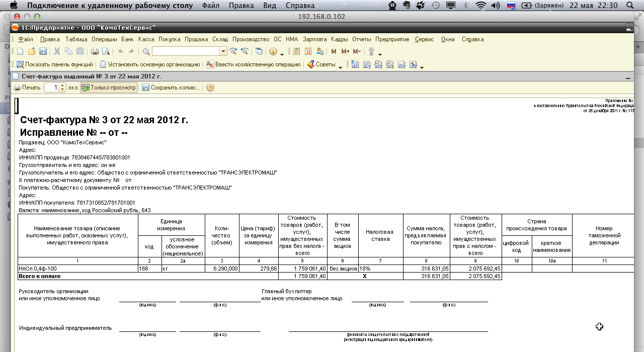The image size is (644, 352).
Task: Click the M+ memory add button
Action: coord(345,51)
